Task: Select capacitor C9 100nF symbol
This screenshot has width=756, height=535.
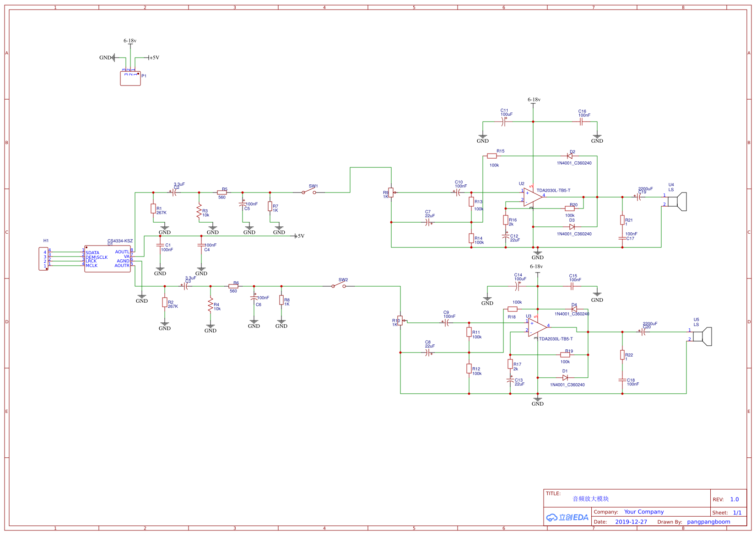Action: click(x=446, y=323)
